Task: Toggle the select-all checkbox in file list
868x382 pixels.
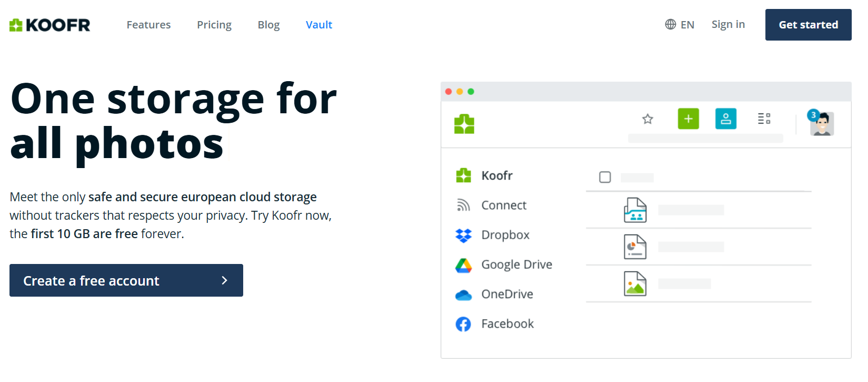Action: [x=605, y=177]
